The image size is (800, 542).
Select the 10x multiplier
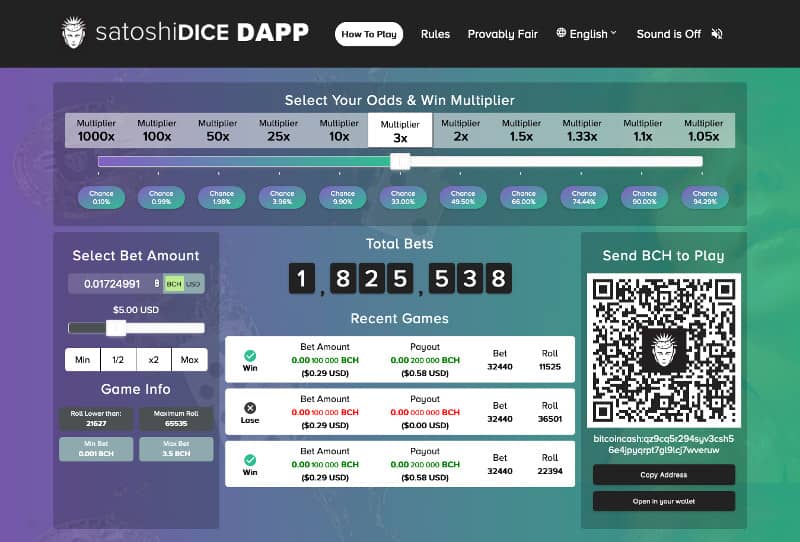[x=339, y=131]
